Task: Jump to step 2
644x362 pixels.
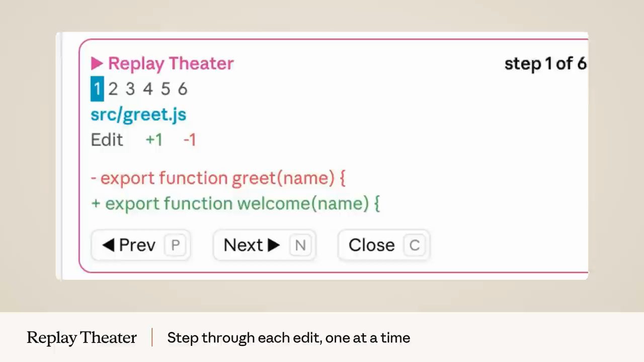Action: [113, 89]
